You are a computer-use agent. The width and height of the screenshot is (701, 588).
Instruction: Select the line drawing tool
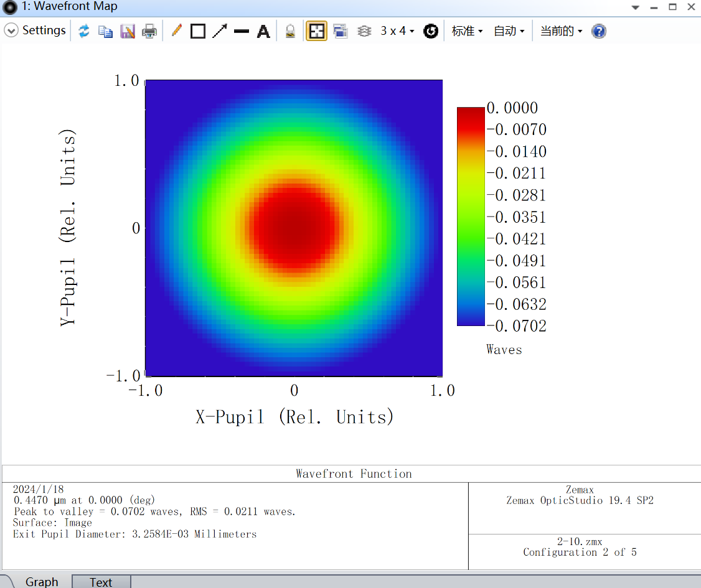point(242,31)
